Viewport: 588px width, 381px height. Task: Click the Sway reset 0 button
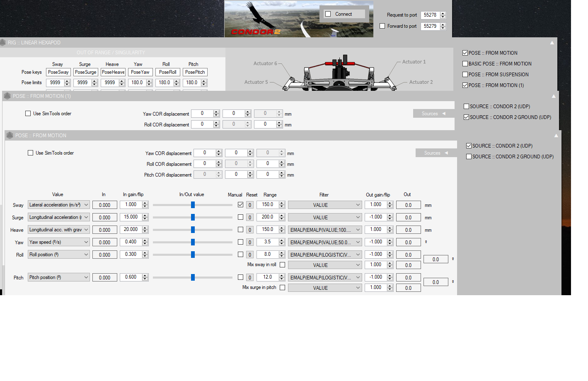point(250,205)
